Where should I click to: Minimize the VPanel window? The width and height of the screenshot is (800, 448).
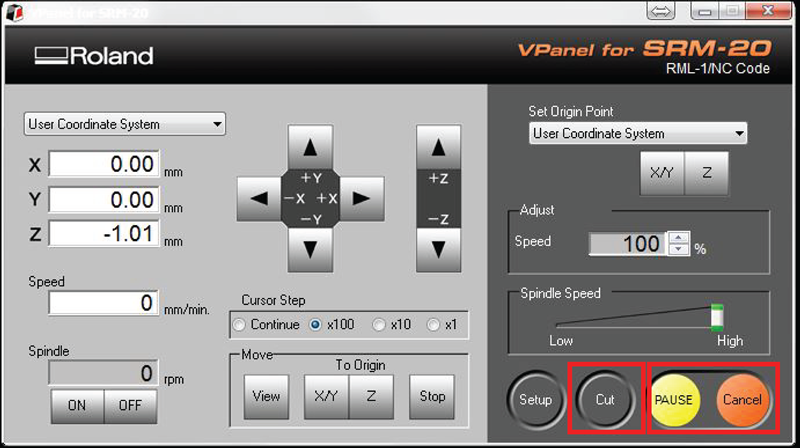(x=705, y=11)
